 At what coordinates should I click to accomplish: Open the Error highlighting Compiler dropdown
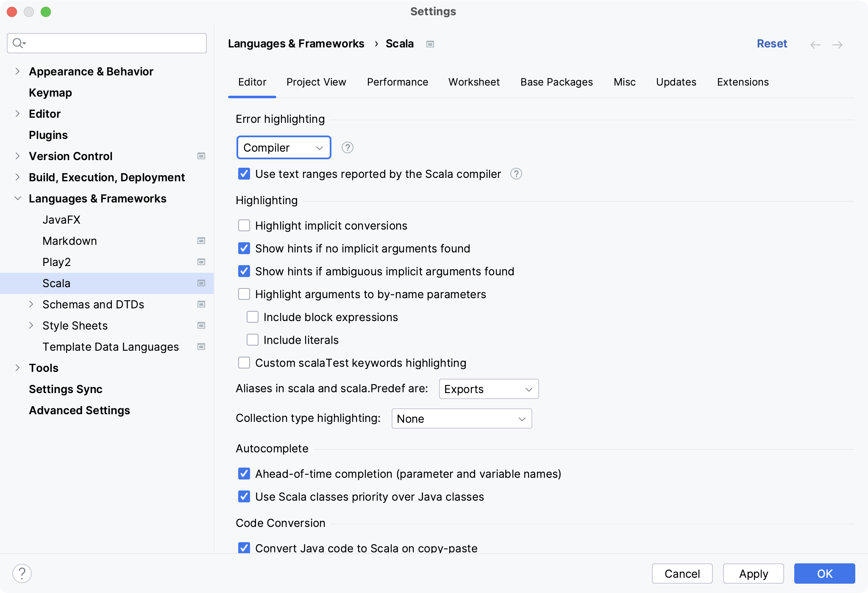pos(283,147)
